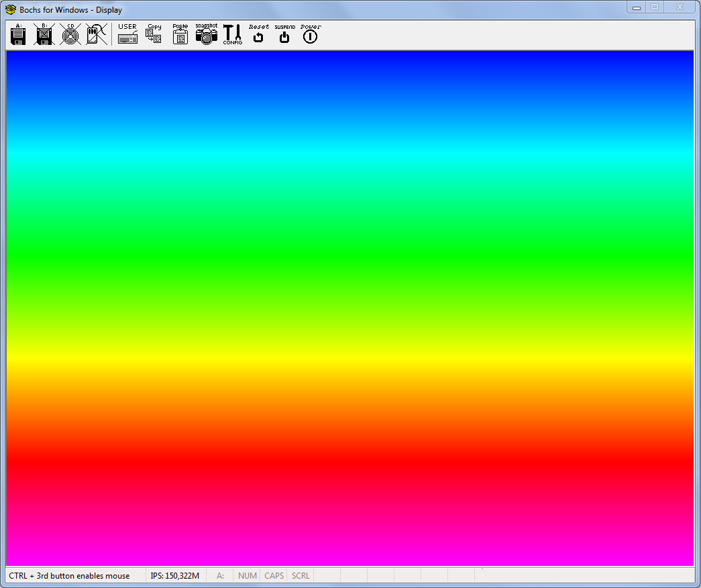This screenshot has height=588, width=701.
Task: Click the CAPS lock status indicator
Action: pos(274,575)
